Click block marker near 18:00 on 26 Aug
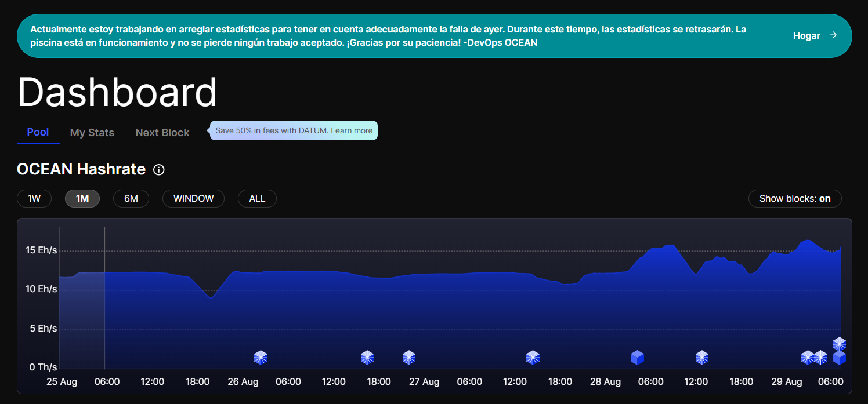The image size is (868, 404). coord(367,358)
